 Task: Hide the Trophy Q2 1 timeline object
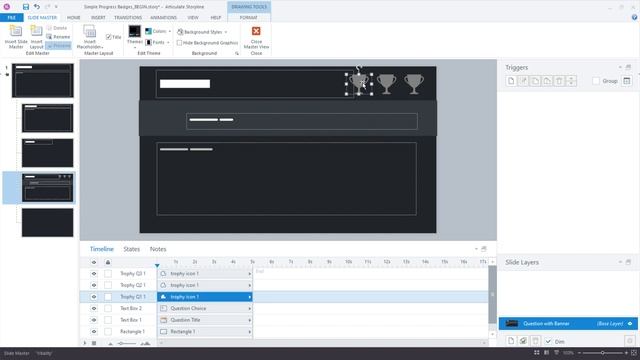pos(94,285)
